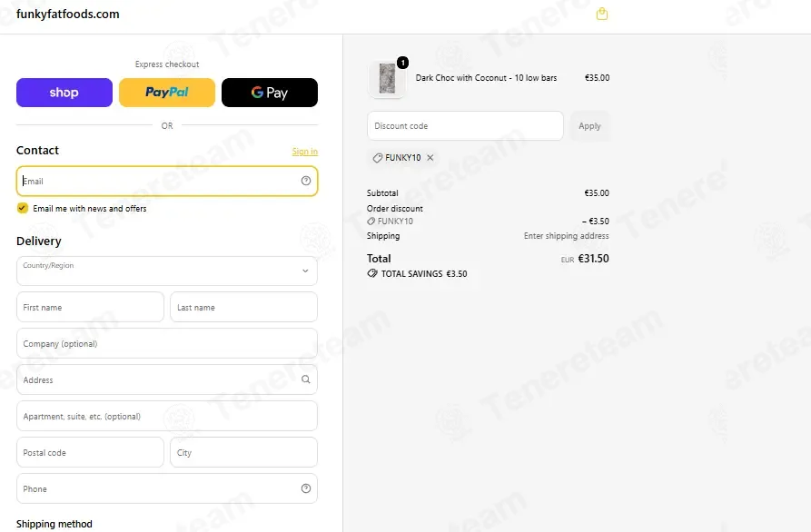Click the Total Savings tag icon
811x532 pixels.
point(372,273)
